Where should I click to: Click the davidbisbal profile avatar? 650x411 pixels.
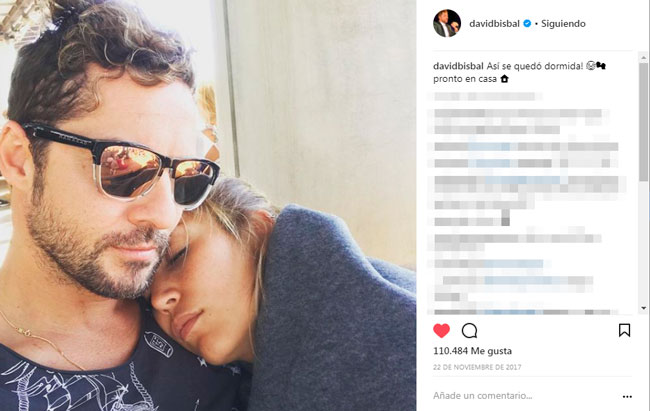click(447, 23)
